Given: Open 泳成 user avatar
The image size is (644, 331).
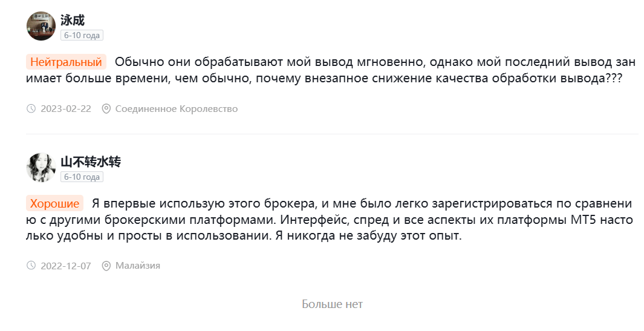Looking at the screenshot, I should pos(41,26).
